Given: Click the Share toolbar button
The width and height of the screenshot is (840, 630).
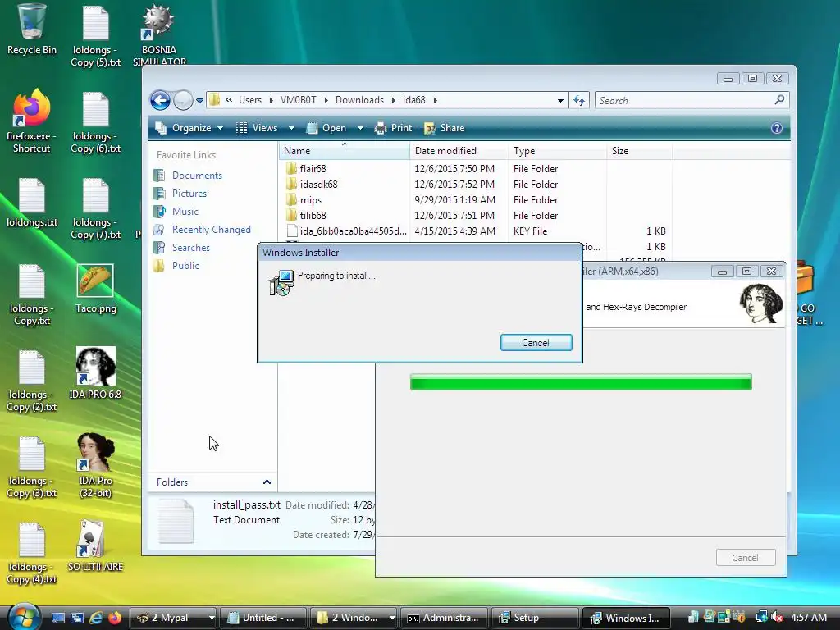Looking at the screenshot, I should click(x=444, y=128).
